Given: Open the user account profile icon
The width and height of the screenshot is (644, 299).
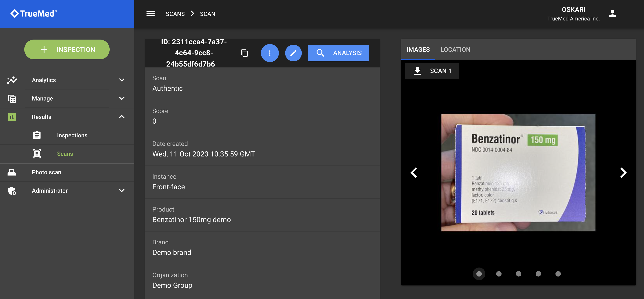Looking at the screenshot, I should pos(612,14).
